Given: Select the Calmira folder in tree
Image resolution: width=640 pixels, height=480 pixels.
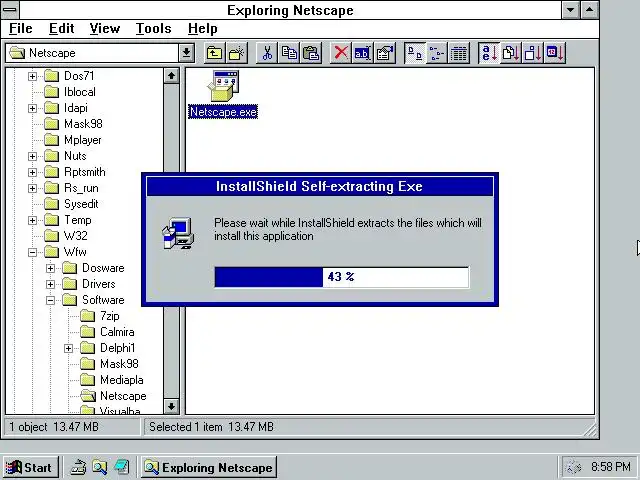Looking at the screenshot, I should tap(107, 332).
